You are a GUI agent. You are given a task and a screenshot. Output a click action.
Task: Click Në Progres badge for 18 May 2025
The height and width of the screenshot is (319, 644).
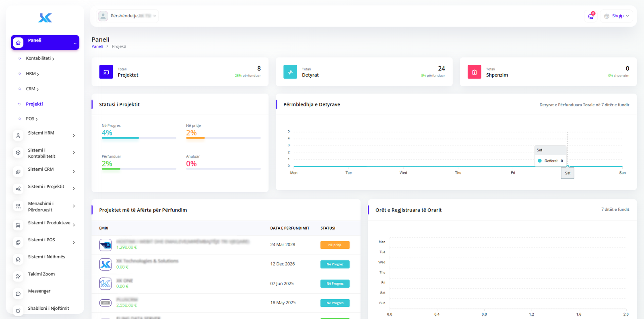[x=335, y=303]
